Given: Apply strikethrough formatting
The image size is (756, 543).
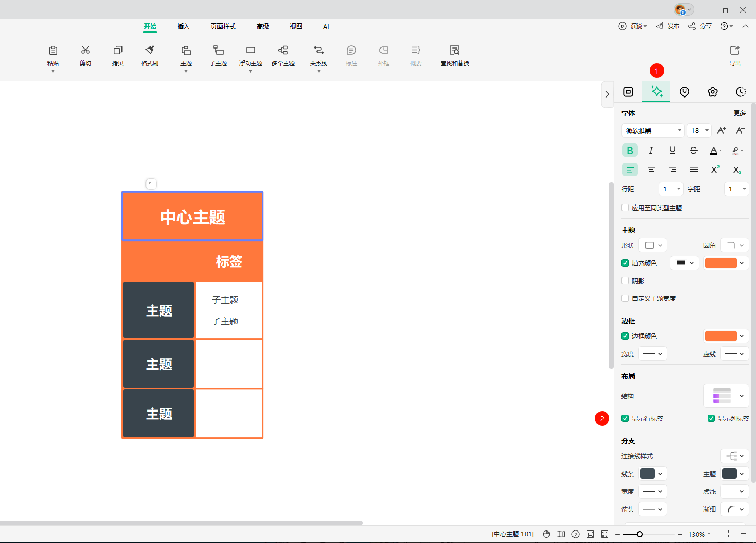Looking at the screenshot, I should [x=693, y=150].
